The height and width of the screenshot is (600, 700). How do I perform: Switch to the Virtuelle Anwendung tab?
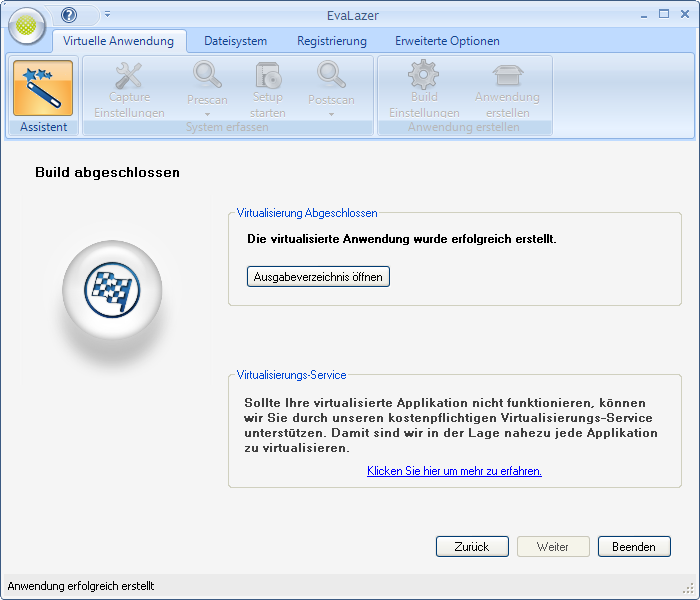point(118,41)
